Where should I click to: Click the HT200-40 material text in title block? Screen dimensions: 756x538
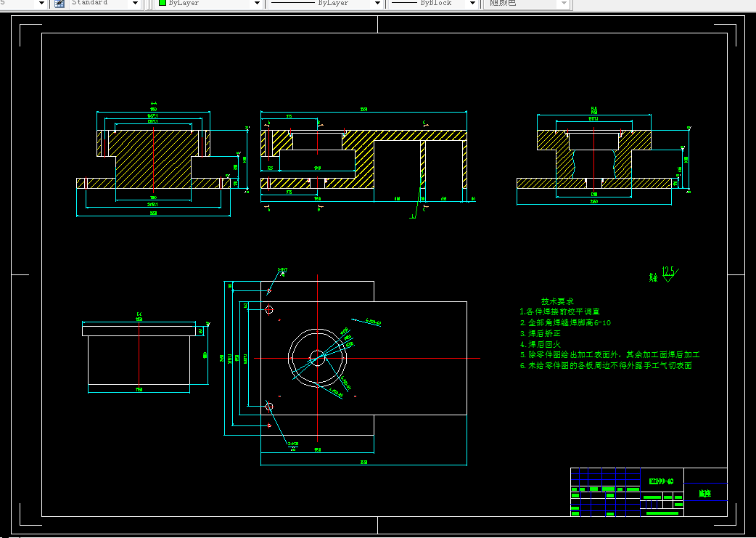tap(661, 481)
